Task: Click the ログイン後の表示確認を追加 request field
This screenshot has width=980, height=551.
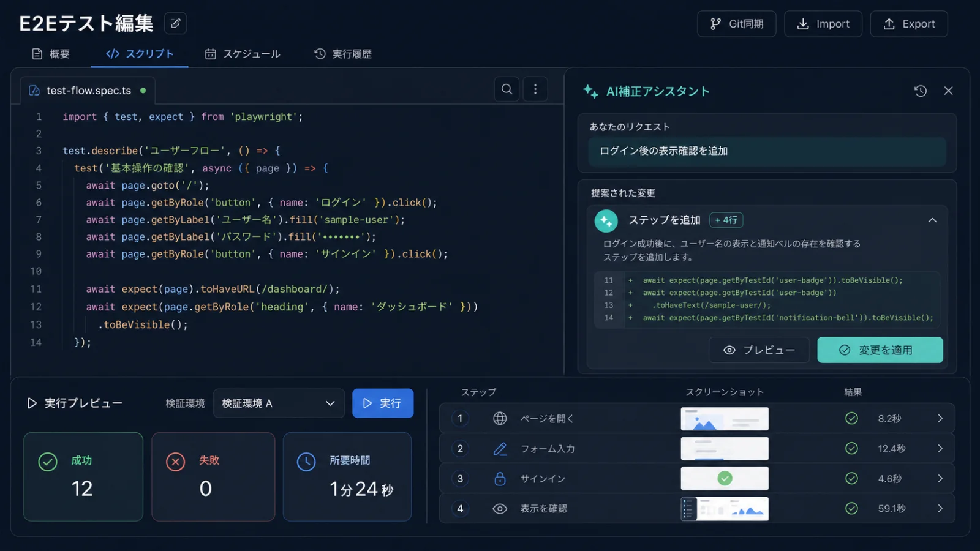Action: 767,151
